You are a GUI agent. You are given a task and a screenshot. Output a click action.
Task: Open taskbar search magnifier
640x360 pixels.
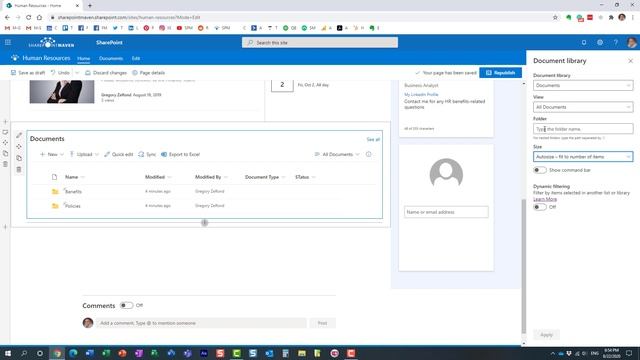coord(24,353)
